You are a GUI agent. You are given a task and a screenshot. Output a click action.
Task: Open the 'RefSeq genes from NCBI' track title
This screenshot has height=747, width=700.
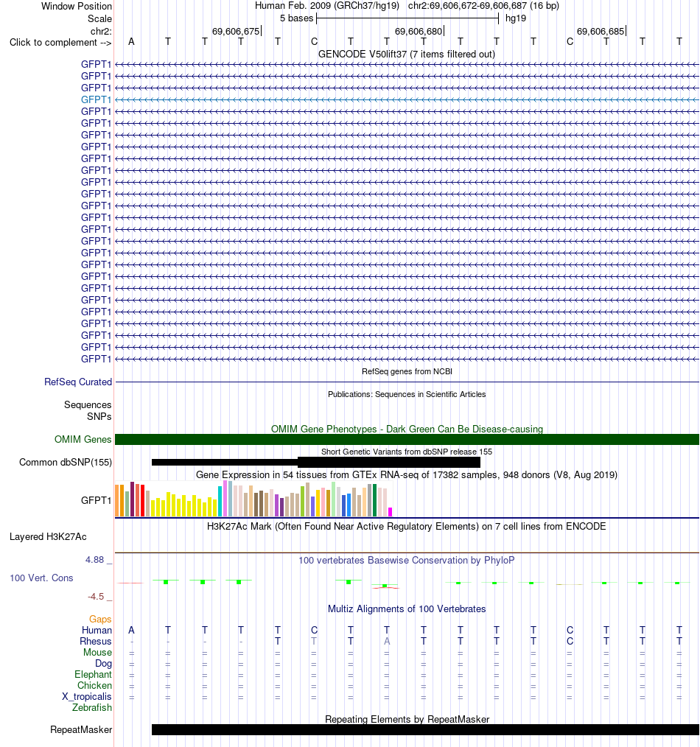click(x=407, y=371)
